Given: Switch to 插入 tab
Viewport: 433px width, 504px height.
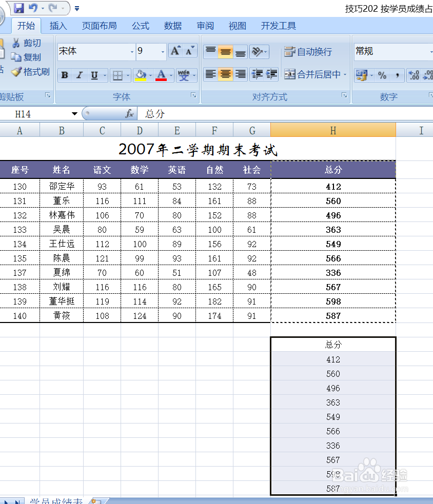Looking at the screenshot, I should tap(58, 26).
